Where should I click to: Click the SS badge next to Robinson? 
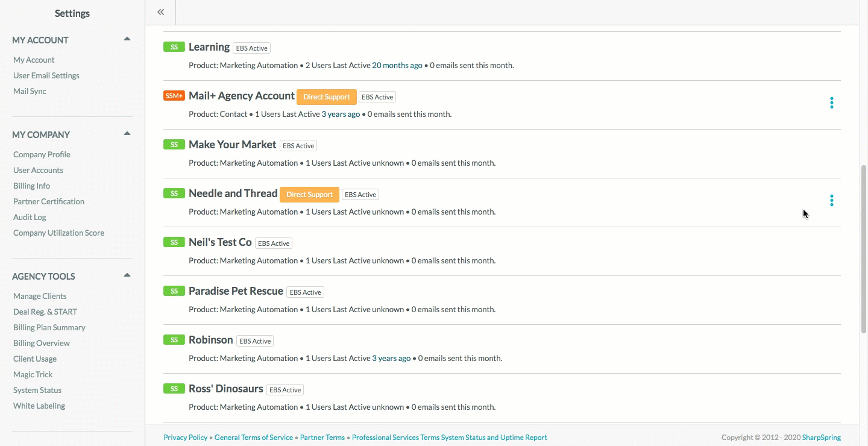174,340
